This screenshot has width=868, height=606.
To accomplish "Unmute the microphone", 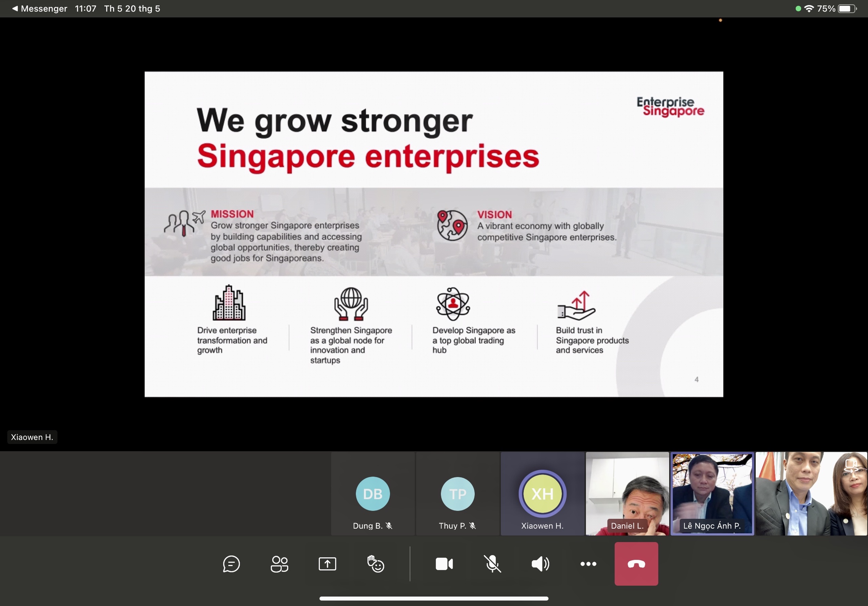I will tap(492, 564).
